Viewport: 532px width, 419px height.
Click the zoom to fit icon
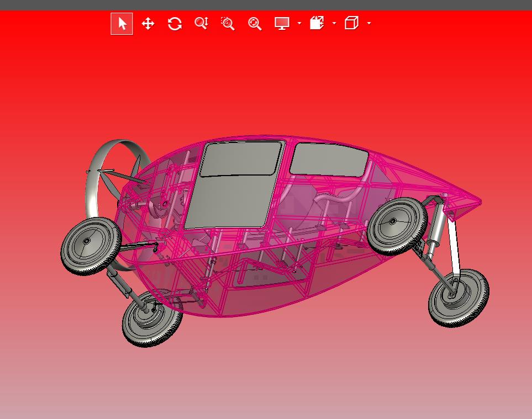click(255, 24)
